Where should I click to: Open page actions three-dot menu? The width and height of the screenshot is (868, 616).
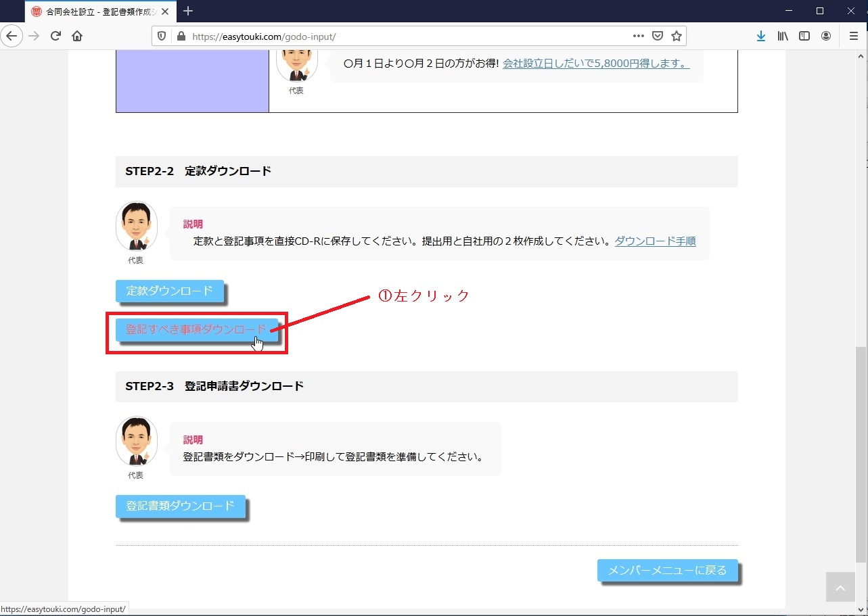click(x=639, y=36)
